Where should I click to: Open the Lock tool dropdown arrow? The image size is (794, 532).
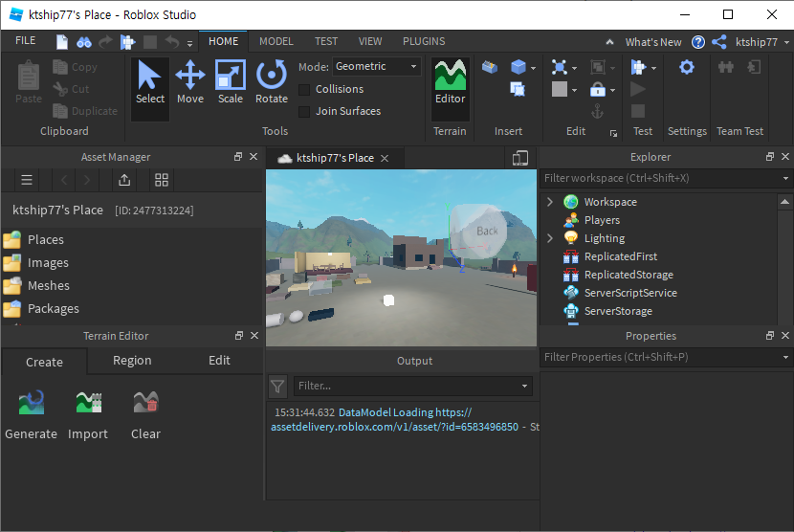coord(612,91)
